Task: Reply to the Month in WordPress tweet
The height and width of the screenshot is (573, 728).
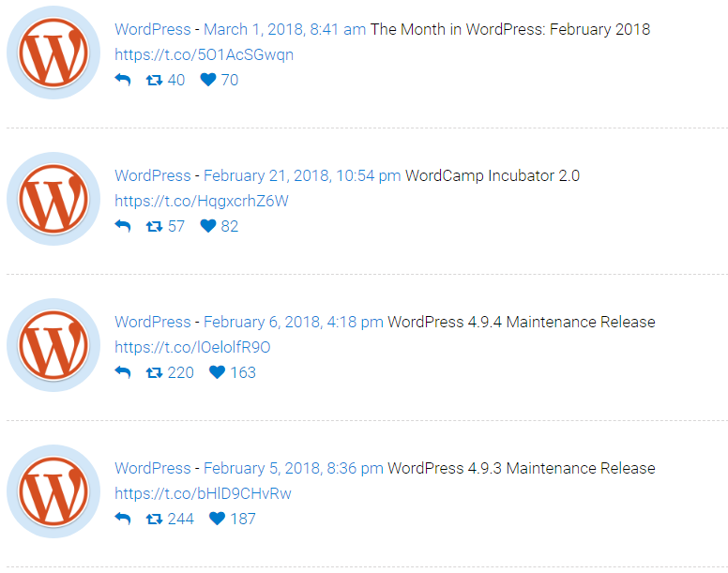Action: (122, 81)
